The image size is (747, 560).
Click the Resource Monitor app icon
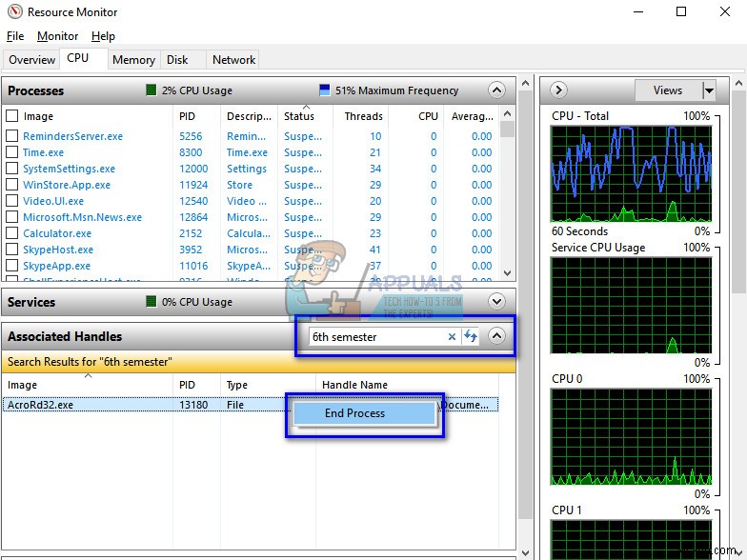click(13, 12)
